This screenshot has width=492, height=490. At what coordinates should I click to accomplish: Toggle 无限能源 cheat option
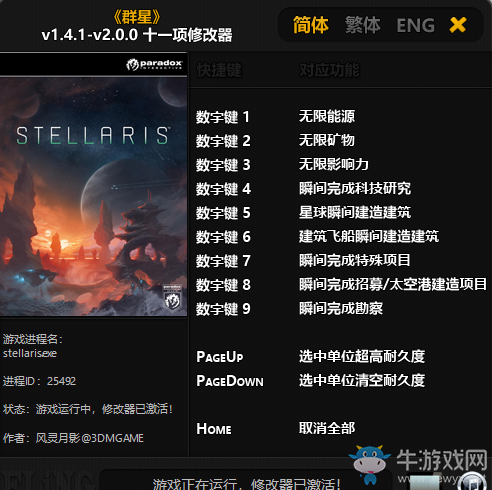327,116
